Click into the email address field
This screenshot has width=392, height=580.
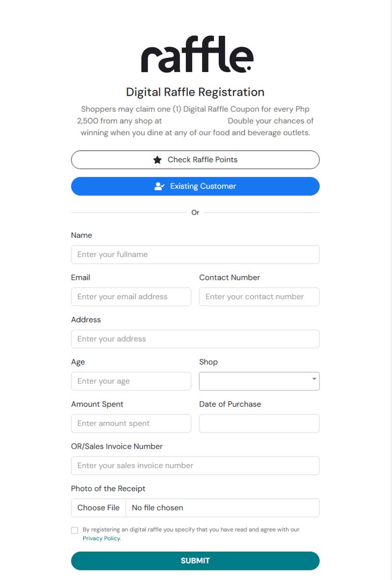point(131,297)
